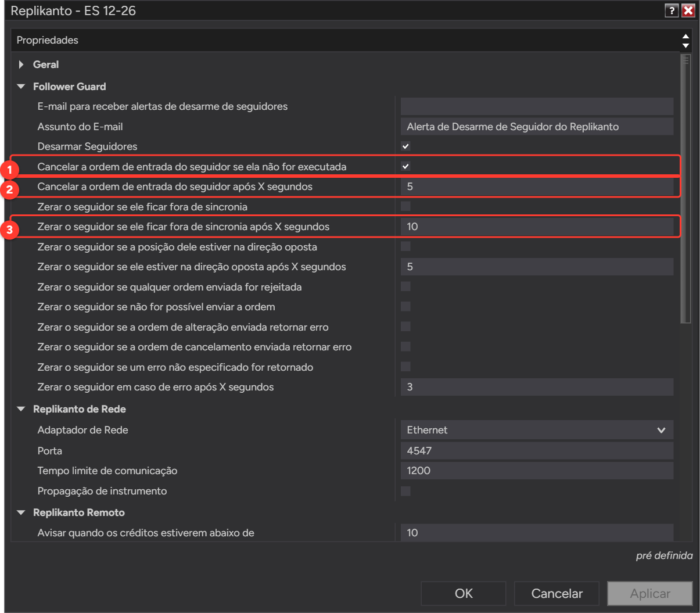This screenshot has height=613, width=700.
Task: Select the Propagação de instrumento label
Action: click(x=102, y=491)
